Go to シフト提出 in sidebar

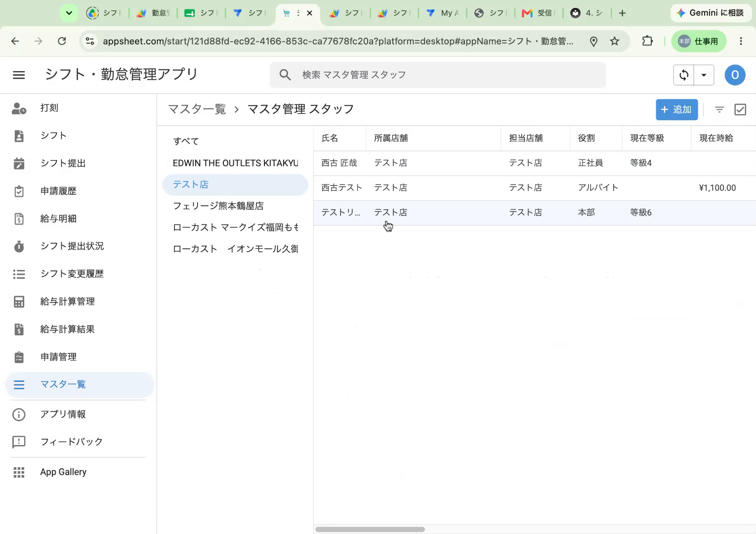(79, 163)
